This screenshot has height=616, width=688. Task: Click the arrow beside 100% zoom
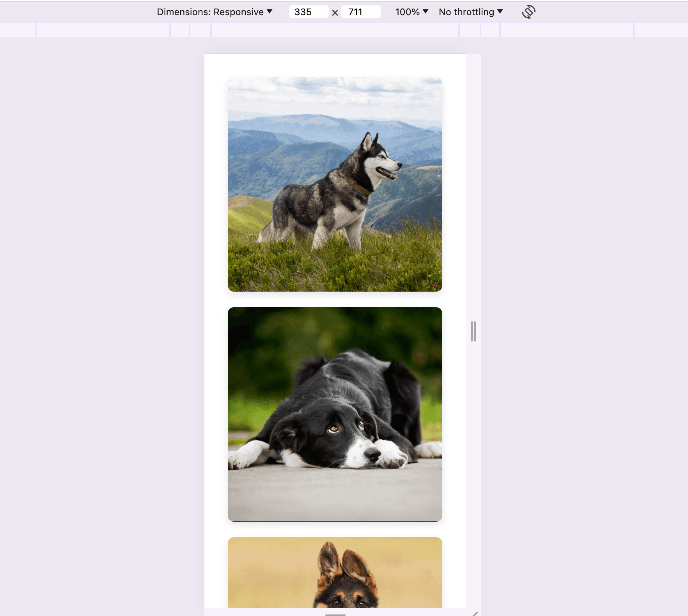pyautogui.click(x=426, y=12)
